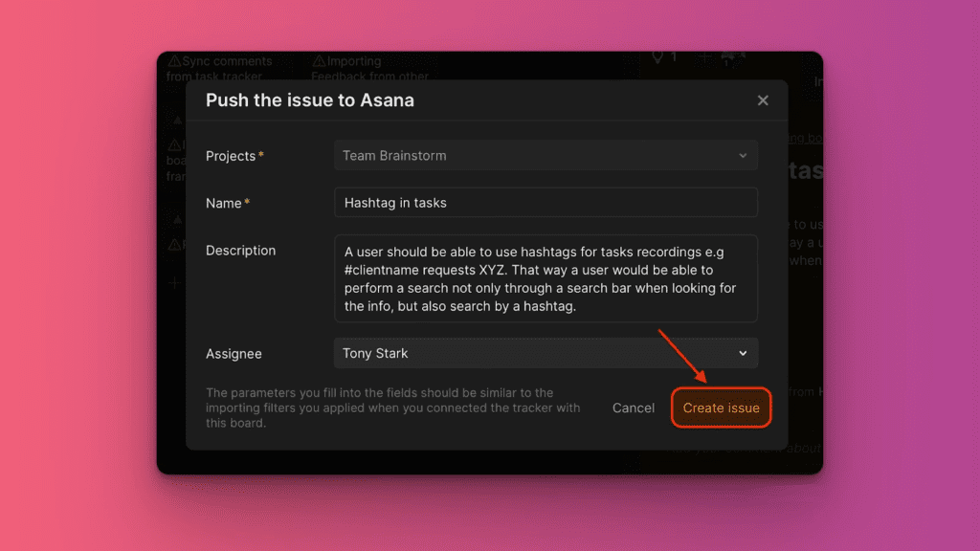Expand the Projects dropdown chevron
The height and width of the screenshot is (551, 980).
coord(743,156)
